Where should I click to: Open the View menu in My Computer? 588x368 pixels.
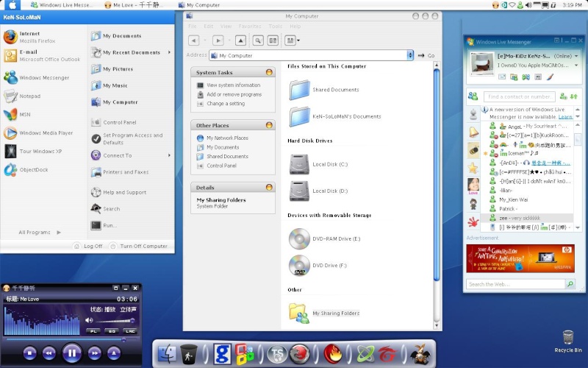[226, 26]
